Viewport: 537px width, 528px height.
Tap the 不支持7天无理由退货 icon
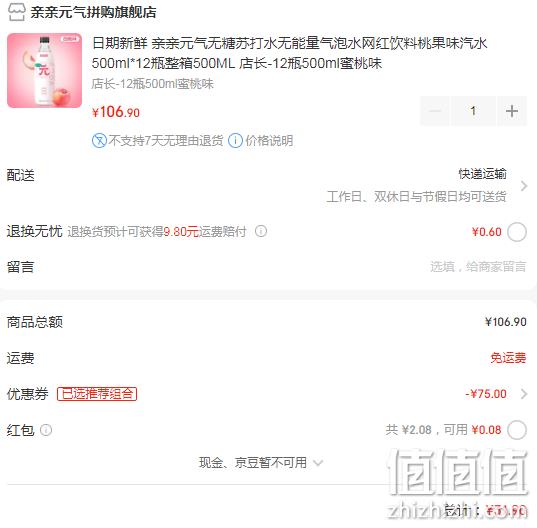pos(99,140)
